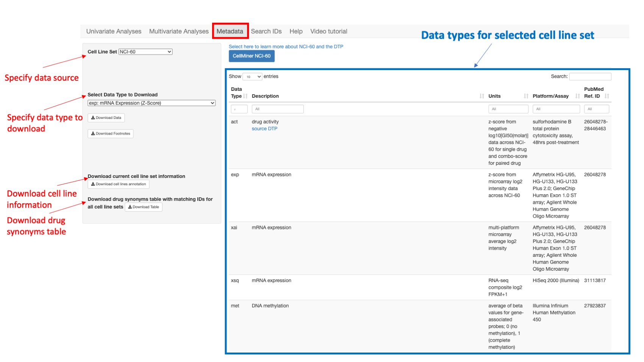Open the Help tab
Viewport: 644px width, 362px height.
(x=296, y=31)
